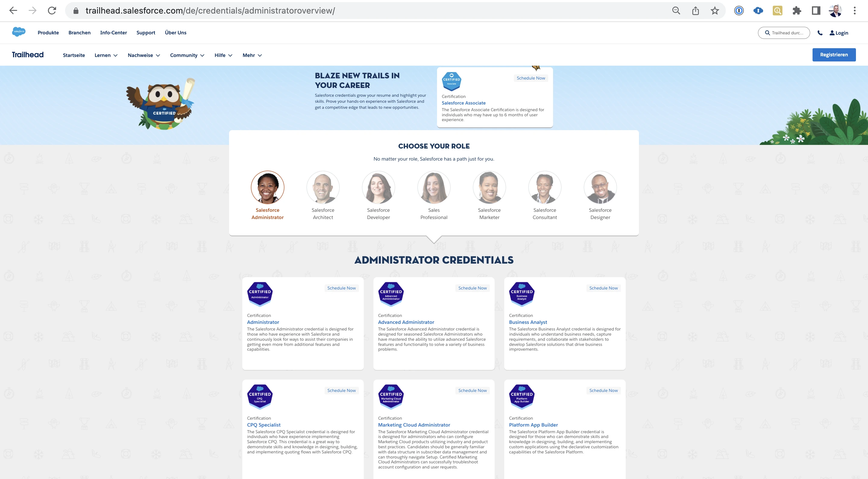The image size is (868, 479).
Task: Expand the Lernen dropdown menu
Action: [x=106, y=55]
